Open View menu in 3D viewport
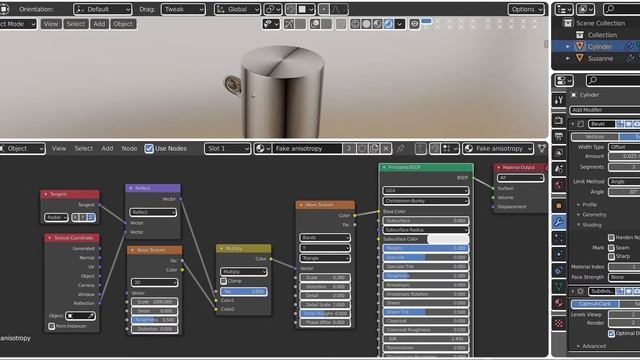The height and width of the screenshot is (360, 640). pyautogui.click(x=51, y=24)
